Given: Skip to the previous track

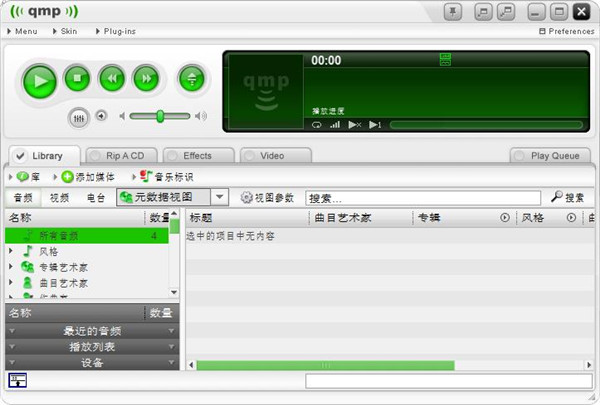Looking at the screenshot, I should (114, 78).
